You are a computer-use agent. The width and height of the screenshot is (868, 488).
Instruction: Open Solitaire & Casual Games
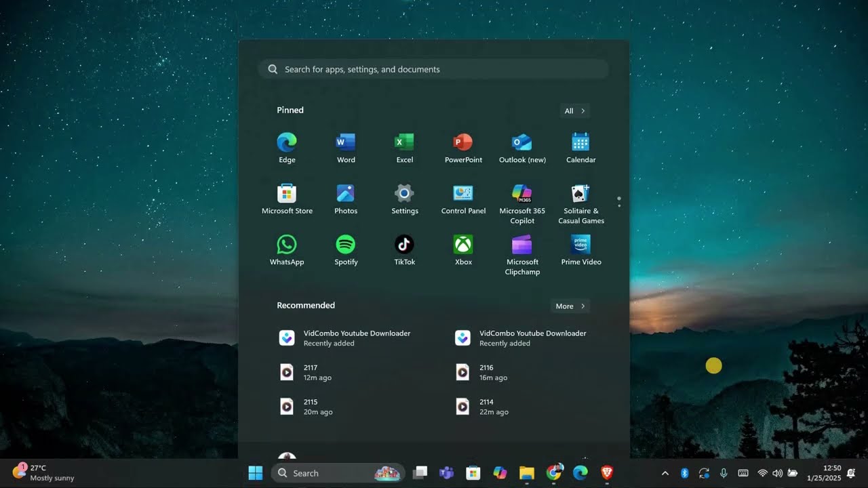click(x=581, y=204)
